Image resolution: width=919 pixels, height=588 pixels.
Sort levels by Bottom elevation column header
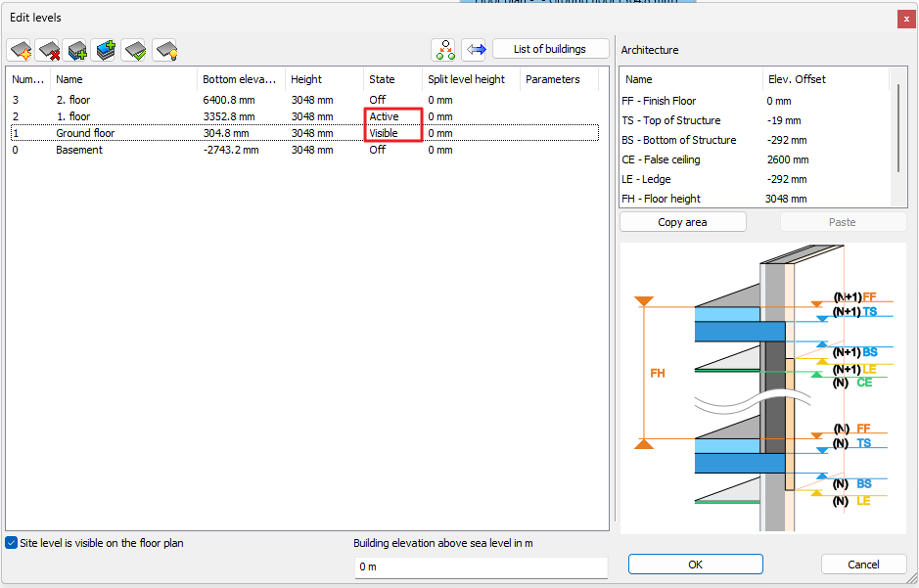[x=240, y=80]
